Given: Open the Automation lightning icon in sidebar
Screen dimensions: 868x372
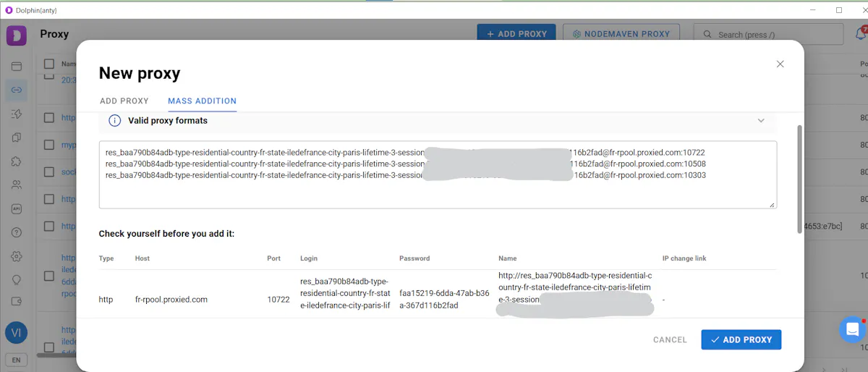Looking at the screenshot, I should (16, 114).
